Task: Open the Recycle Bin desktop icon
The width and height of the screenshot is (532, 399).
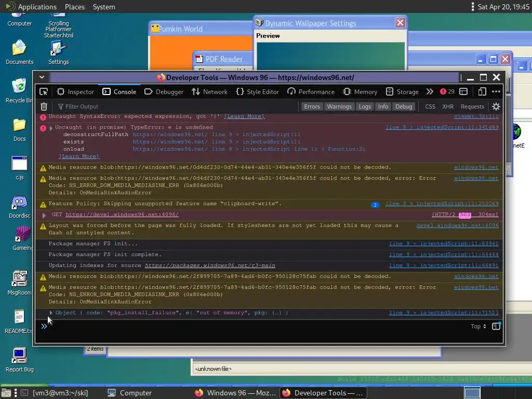Action: click(x=19, y=90)
